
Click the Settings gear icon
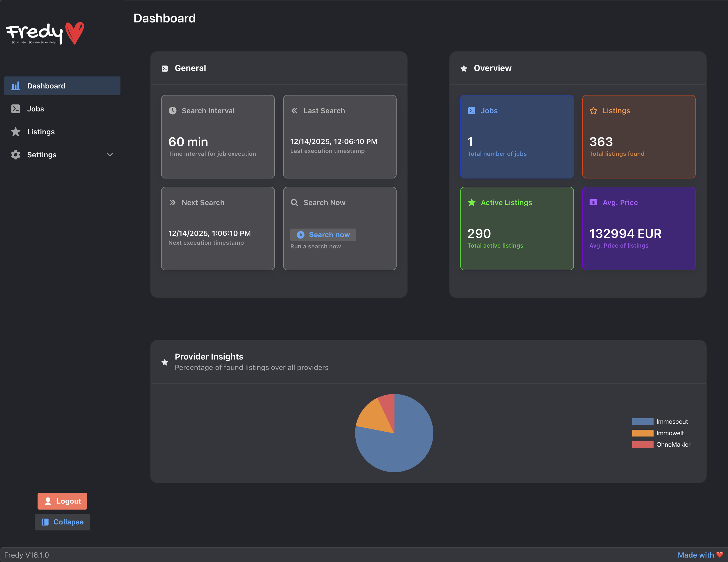coord(16,155)
